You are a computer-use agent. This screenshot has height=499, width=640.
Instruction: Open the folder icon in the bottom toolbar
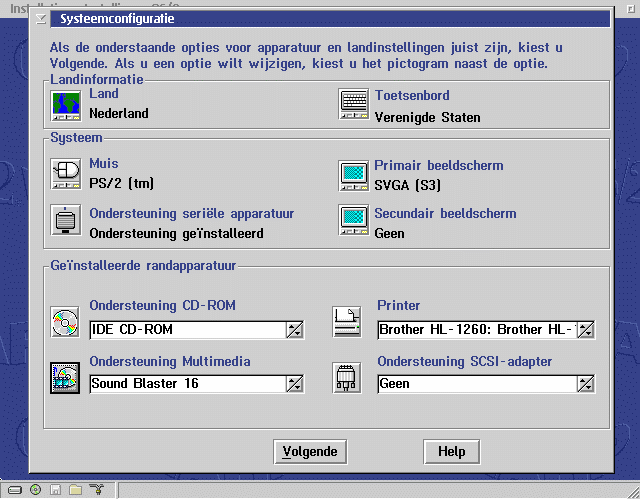coord(76,490)
